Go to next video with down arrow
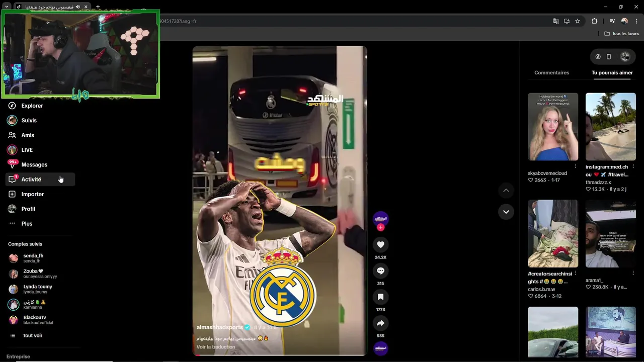 click(506, 212)
